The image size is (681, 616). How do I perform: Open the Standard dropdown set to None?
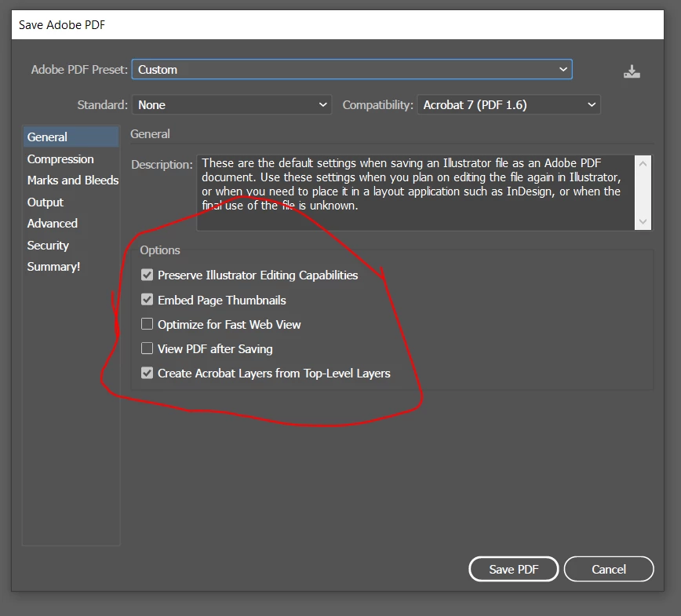(231, 104)
